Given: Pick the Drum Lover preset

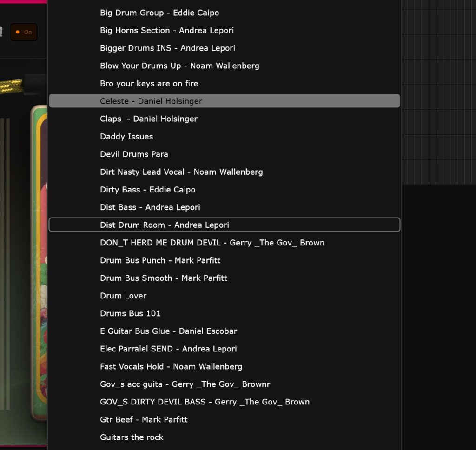Looking at the screenshot, I should pyautogui.click(x=123, y=296).
